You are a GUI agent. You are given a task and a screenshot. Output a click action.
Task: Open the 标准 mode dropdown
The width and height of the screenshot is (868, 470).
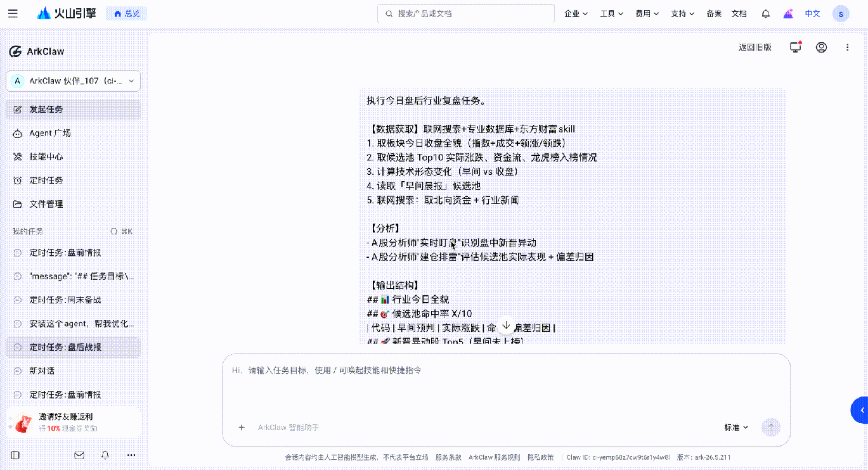coord(736,428)
